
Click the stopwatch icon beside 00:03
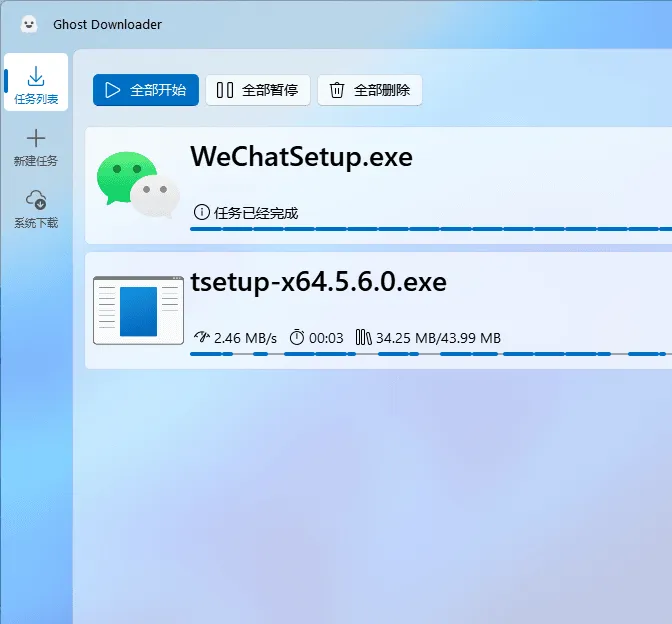[297, 337]
